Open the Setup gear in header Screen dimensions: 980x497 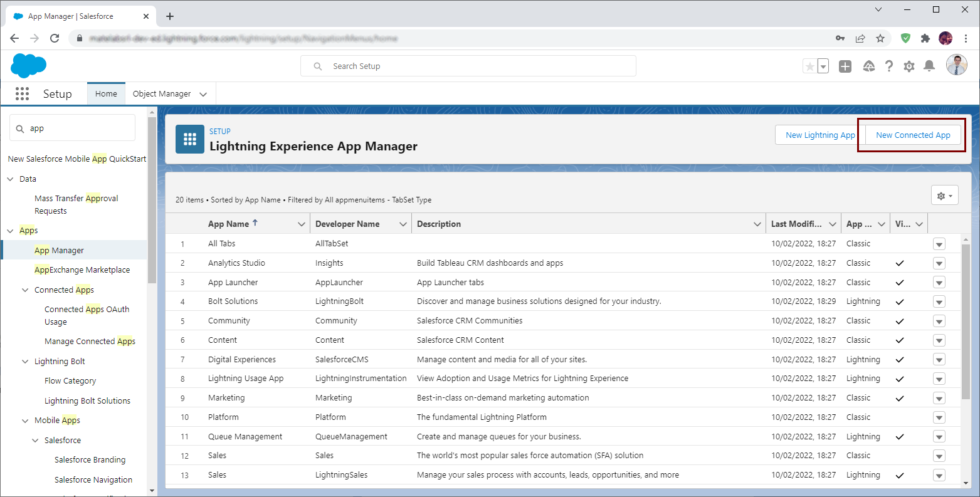point(909,66)
